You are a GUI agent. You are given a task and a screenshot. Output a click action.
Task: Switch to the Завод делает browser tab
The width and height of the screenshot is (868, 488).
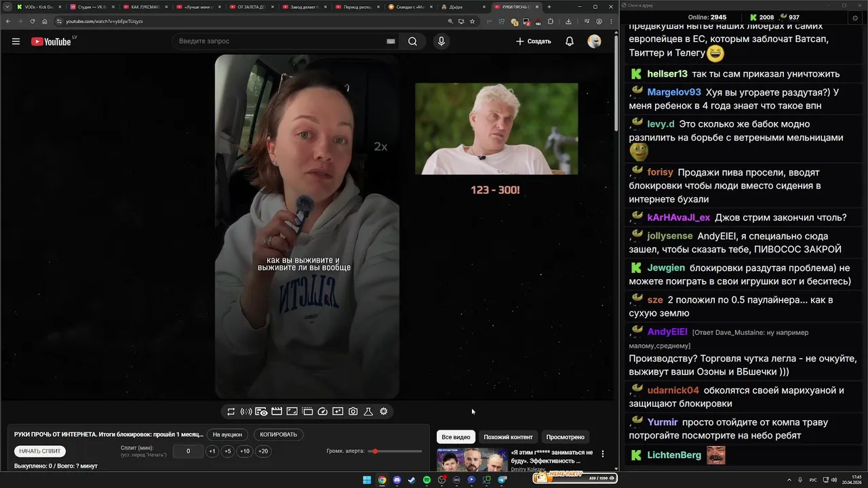(304, 7)
